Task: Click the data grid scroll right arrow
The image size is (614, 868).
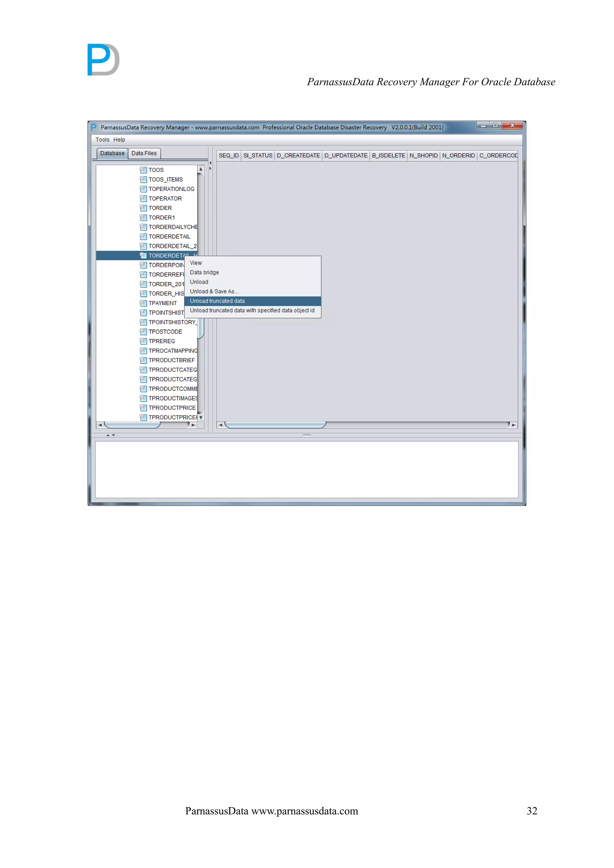Action: point(514,425)
